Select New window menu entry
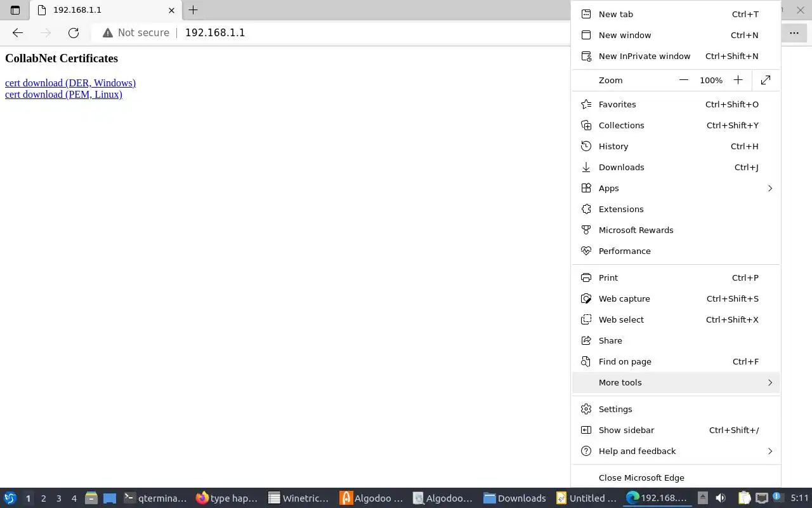Viewport: 812px width, 508px height. click(676, 35)
